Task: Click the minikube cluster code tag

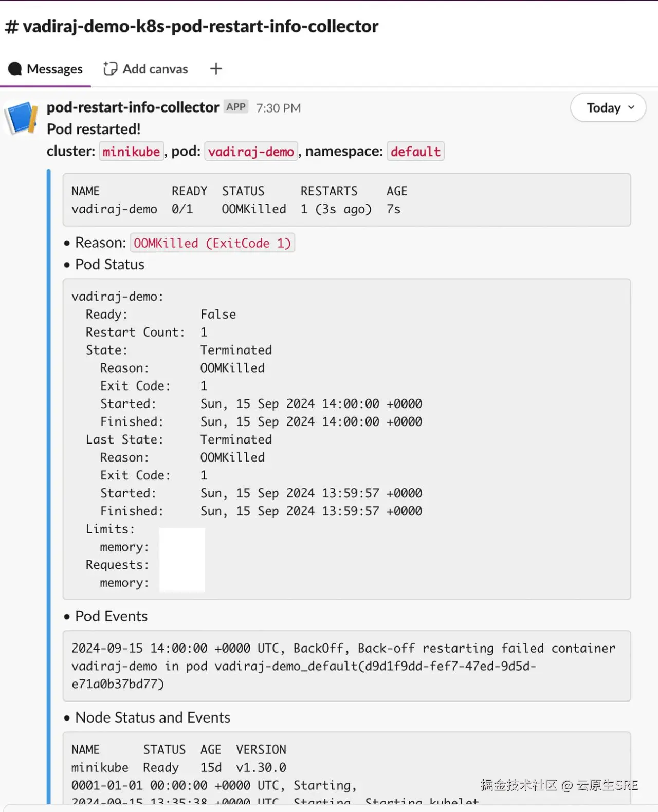Action: (131, 152)
